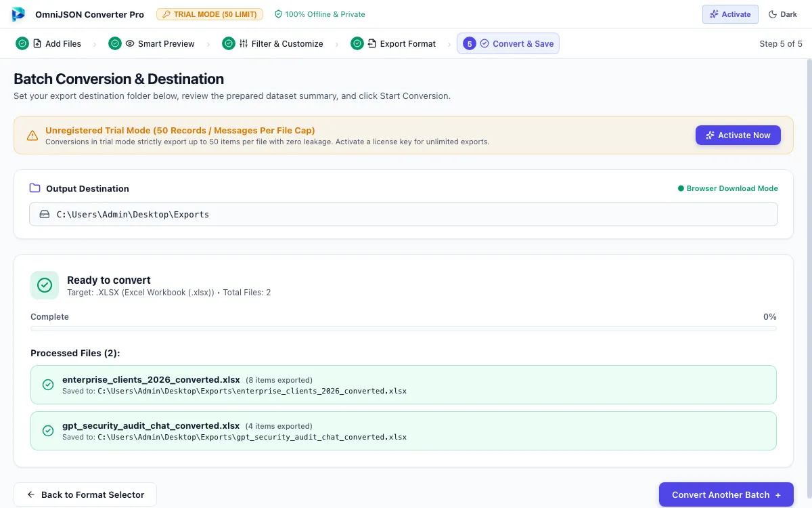
Task: Click the saved path of gpt_security_audit file
Action: (252, 437)
